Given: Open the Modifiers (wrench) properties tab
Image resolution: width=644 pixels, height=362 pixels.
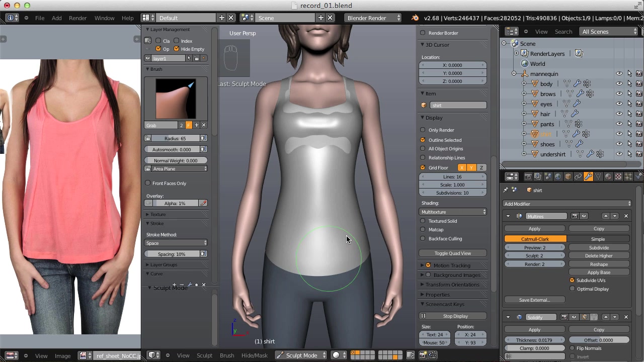Looking at the screenshot, I should [588, 176].
